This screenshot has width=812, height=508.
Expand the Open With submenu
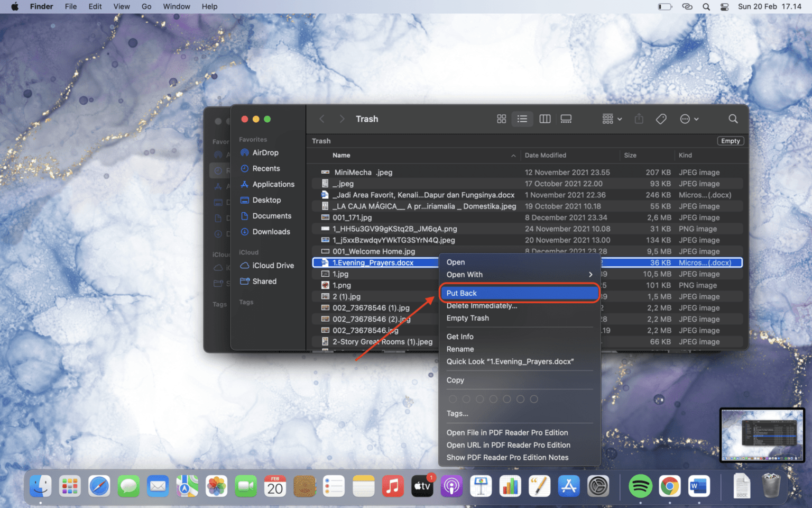520,275
